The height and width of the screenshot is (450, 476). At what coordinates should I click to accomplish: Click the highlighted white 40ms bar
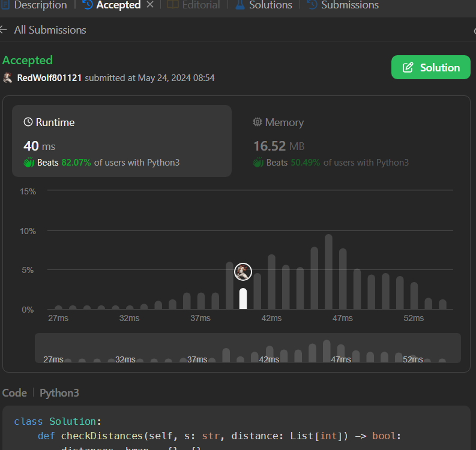[x=243, y=298]
